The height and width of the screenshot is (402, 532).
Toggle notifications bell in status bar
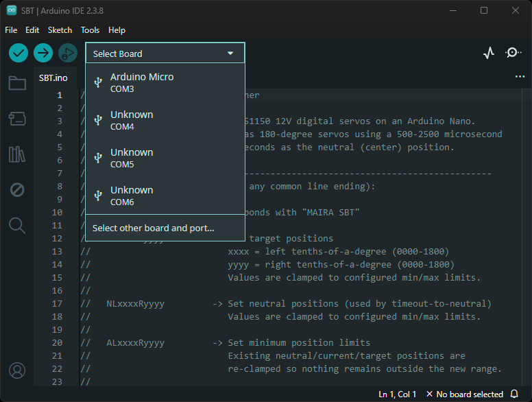point(514,394)
